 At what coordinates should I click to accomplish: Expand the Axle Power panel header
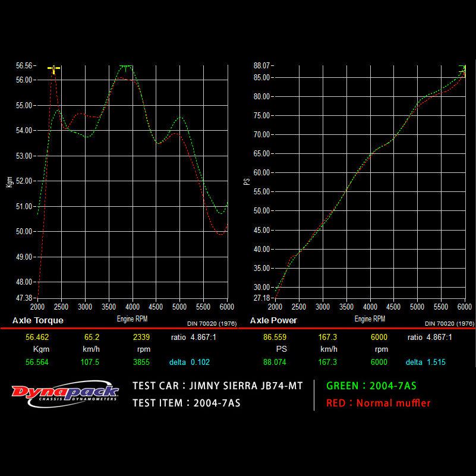[275, 320]
